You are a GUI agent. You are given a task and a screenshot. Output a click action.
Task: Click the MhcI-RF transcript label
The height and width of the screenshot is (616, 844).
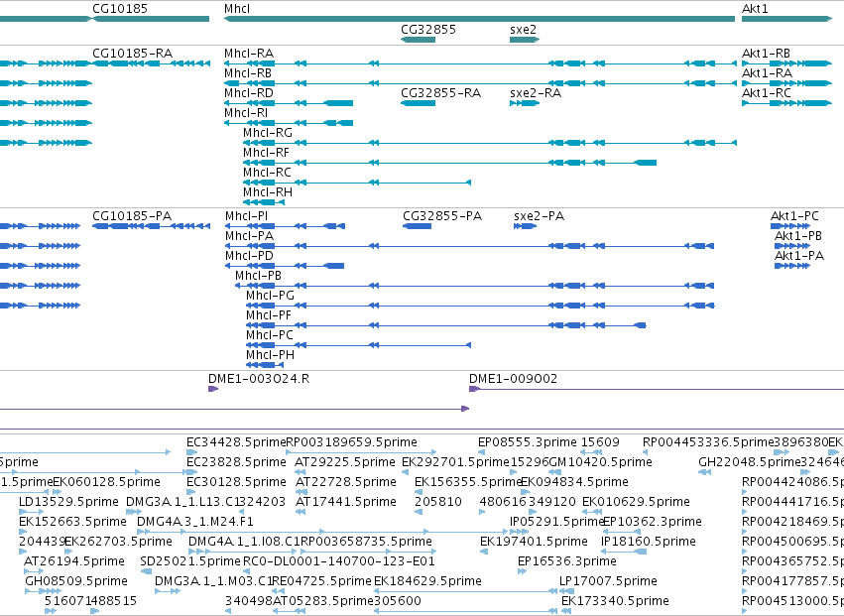pyautogui.click(x=266, y=153)
